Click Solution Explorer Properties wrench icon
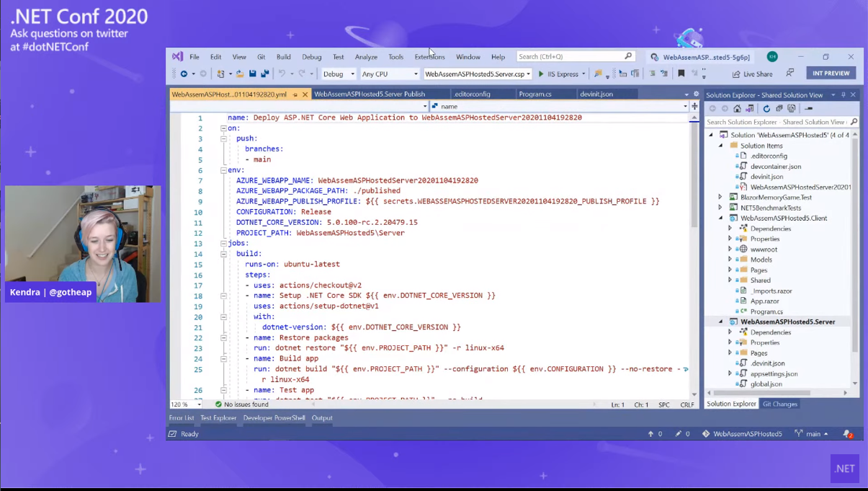The width and height of the screenshot is (868, 491). click(x=810, y=108)
